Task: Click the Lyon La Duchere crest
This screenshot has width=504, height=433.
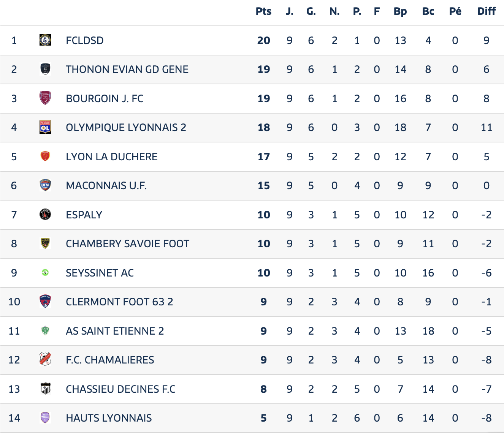Action: click(x=45, y=156)
